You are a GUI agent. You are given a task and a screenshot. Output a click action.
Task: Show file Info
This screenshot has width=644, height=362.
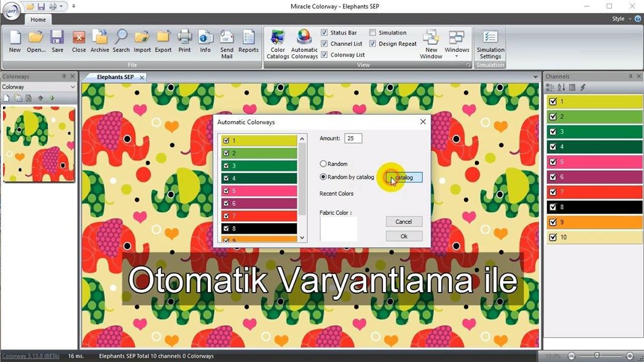[205, 42]
